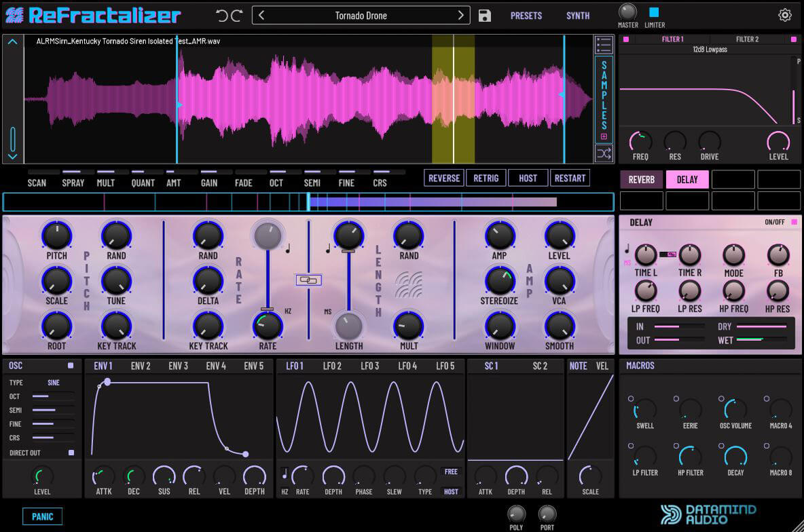
Task: Open the sample list icon above Samples
Action: click(x=603, y=44)
